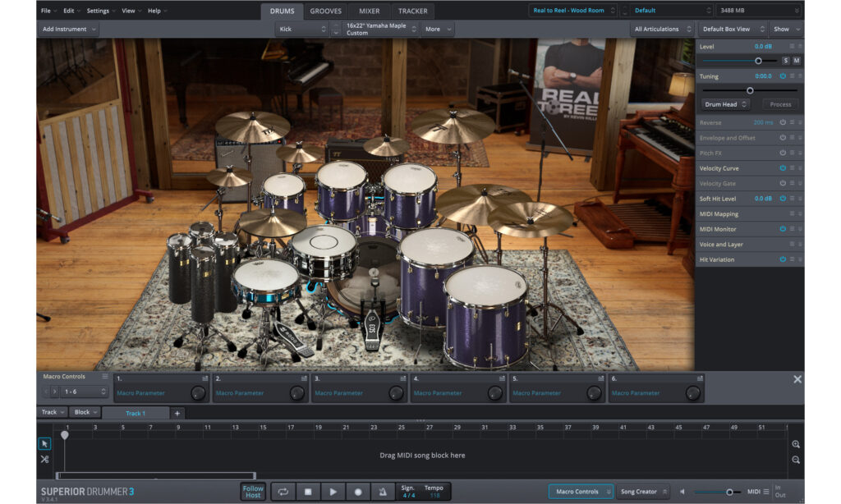This screenshot has height=504, width=841.
Task: Select the scissors cut tool
Action: coord(44,459)
